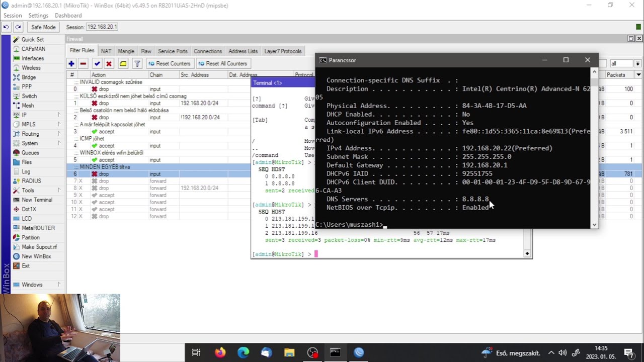Open CAPsMAN in the sidebar
Viewport: 644px width, 362px height.
33,49
